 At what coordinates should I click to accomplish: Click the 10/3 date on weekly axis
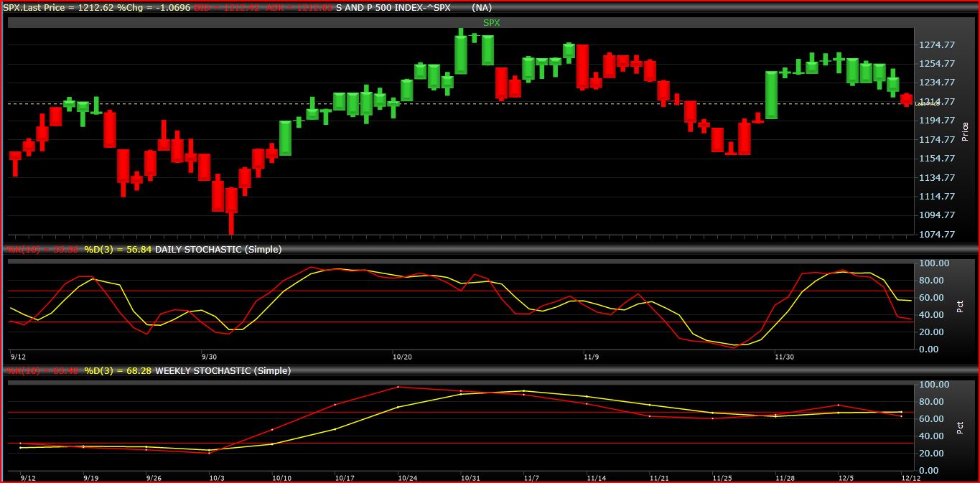coord(217,478)
